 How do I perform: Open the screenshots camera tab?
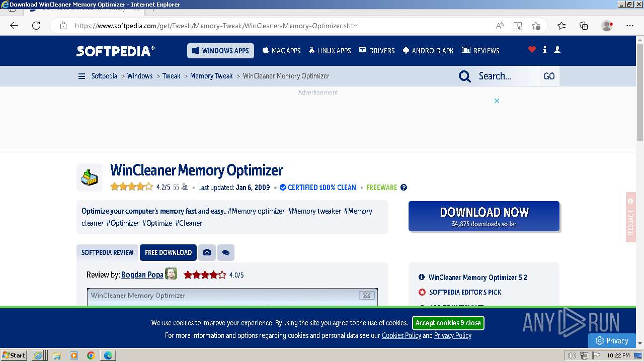click(207, 252)
